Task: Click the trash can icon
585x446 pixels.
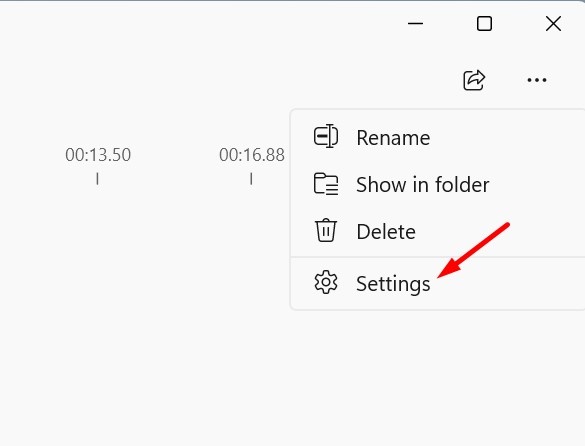Action: point(326,230)
